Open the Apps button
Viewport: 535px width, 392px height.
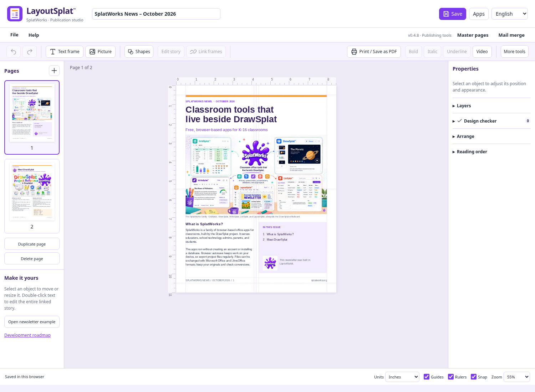479,14
